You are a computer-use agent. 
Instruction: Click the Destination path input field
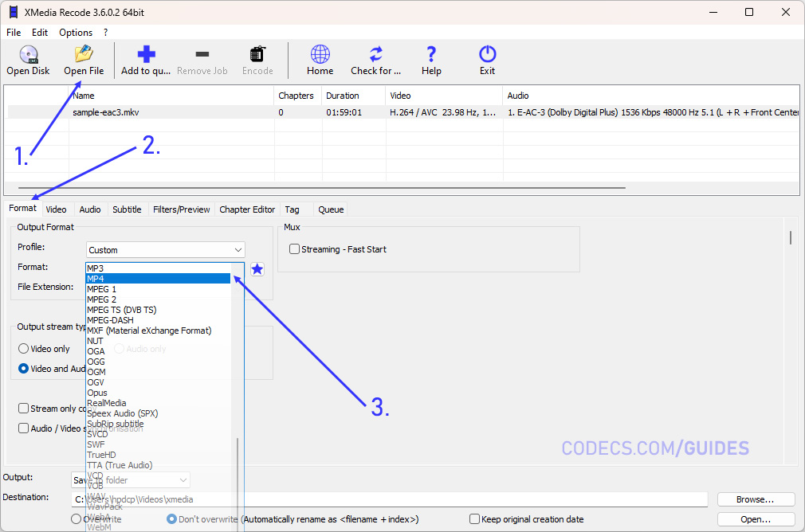click(389, 499)
